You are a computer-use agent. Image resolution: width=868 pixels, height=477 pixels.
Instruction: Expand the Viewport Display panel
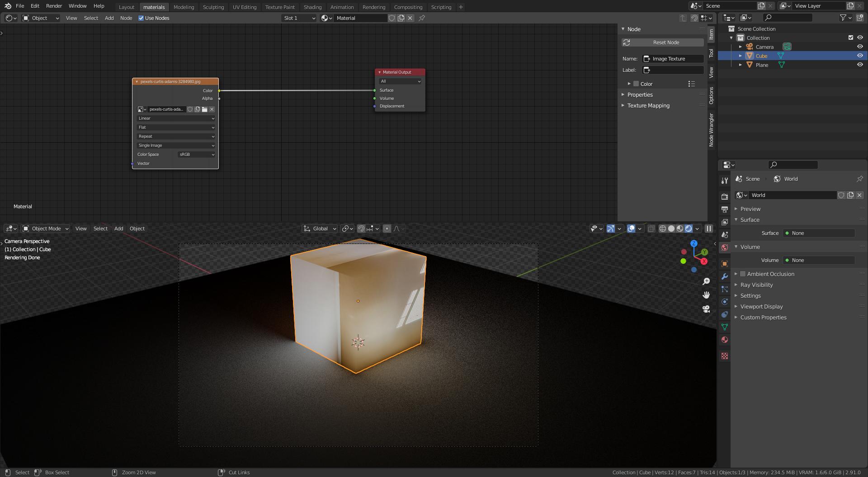(x=761, y=306)
